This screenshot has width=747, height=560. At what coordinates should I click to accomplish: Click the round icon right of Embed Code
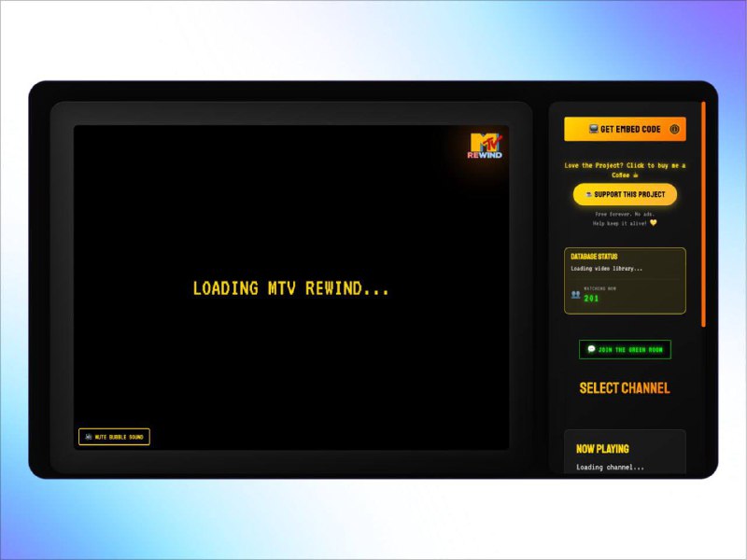click(674, 129)
